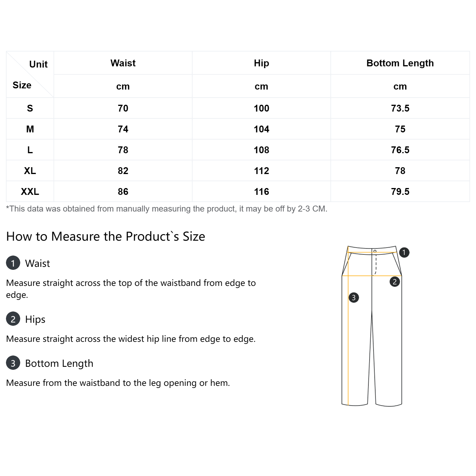Click the bottom length value 73.5
Screen dimensions: 476x476
(x=400, y=108)
